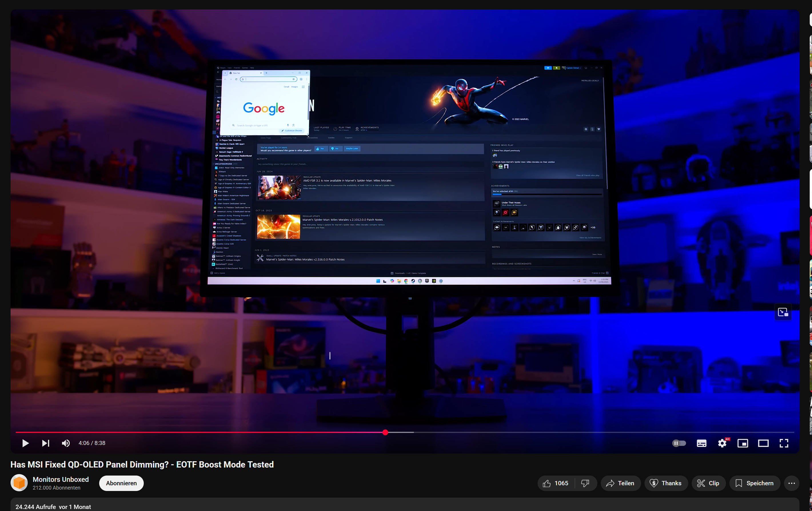
Task: Toggle subtitles/closed captions
Action: pos(701,443)
